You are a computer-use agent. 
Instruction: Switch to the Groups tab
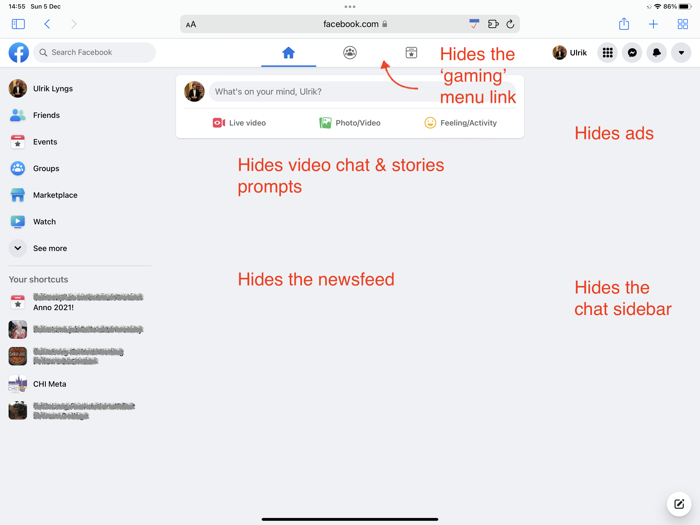click(350, 53)
